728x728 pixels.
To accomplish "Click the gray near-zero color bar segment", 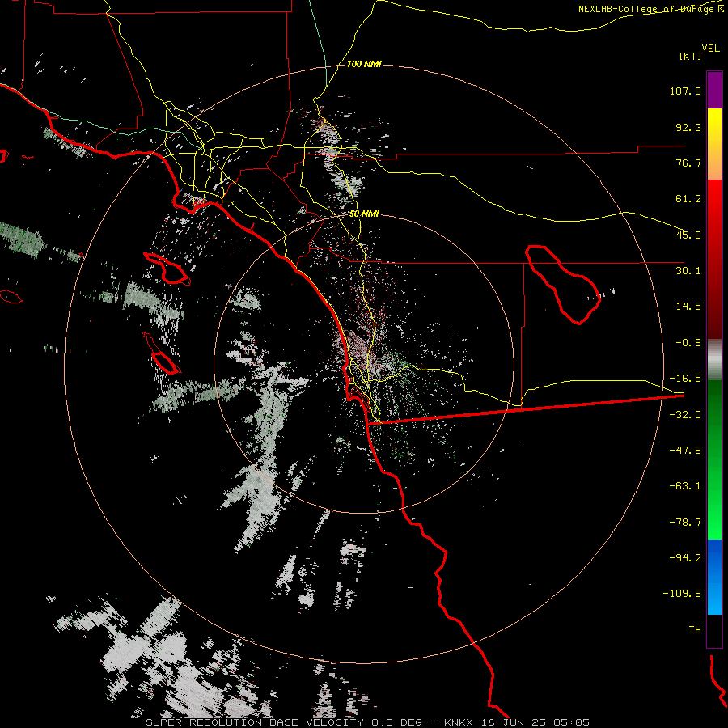I will pyautogui.click(x=714, y=360).
